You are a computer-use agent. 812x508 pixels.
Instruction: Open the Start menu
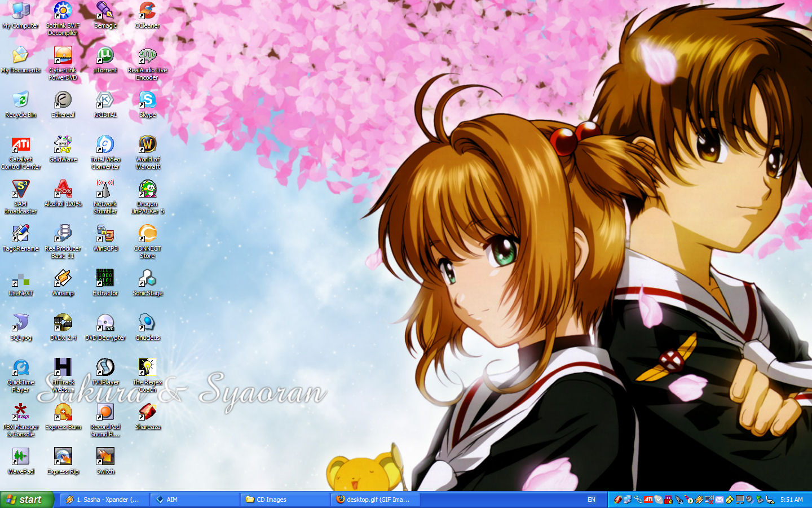[27, 500]
